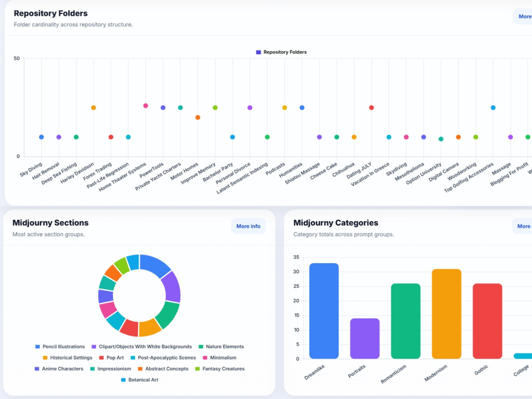Toggle Anime Characters legend entry
The image size is (532, 399).
59,369
